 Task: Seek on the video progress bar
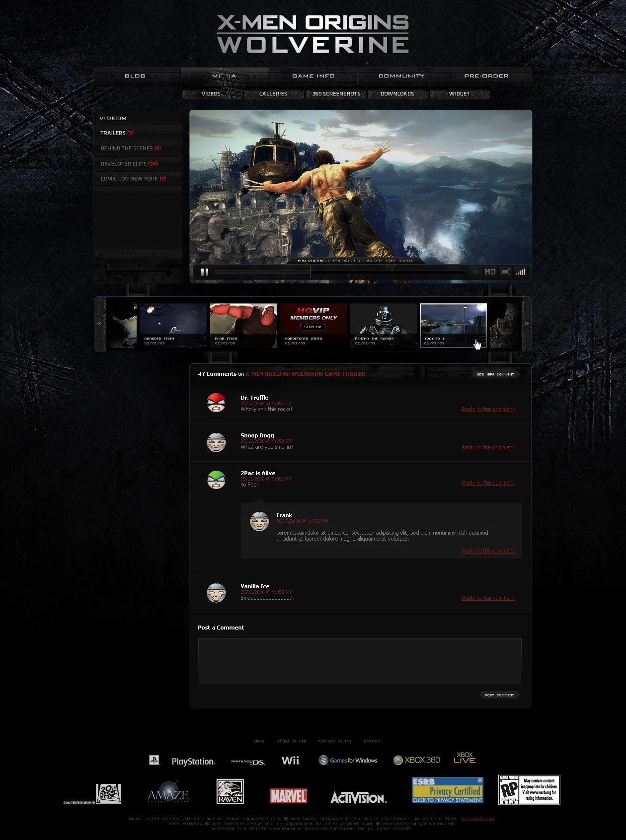pyautogui.click(x=340, y=272)
